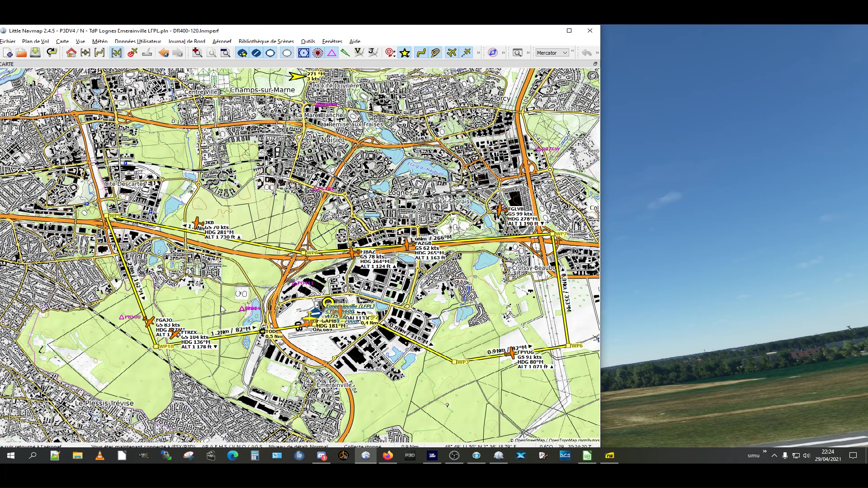Click the green measure distance icon
Viewport: 868px width, 488px height.
click(345, 53)
